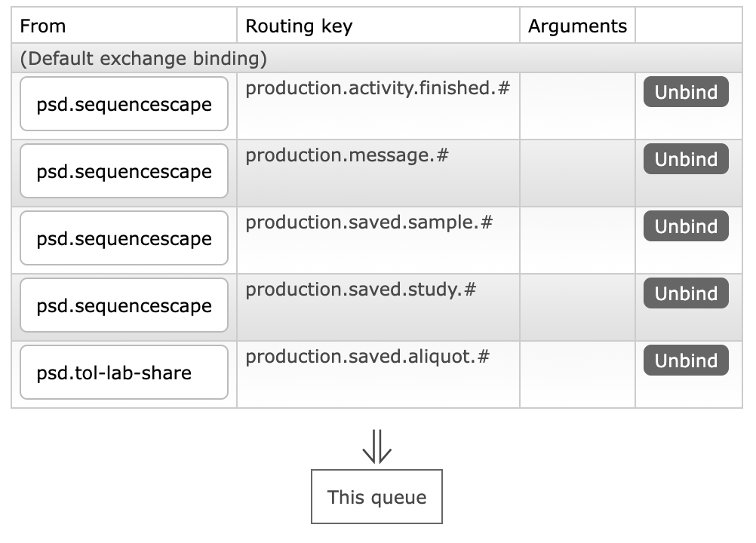Select the production.activity.finished.# routing key text
756x543 pixels.
point(378,88)
